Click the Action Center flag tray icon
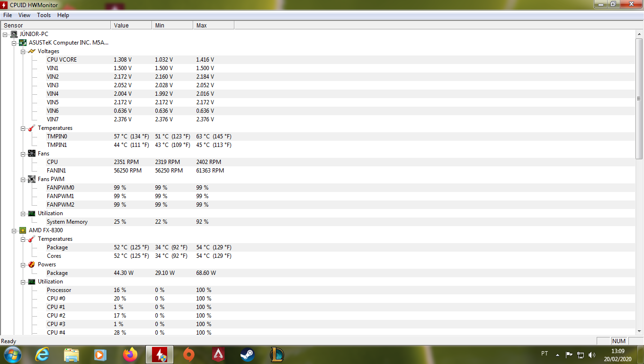The image size is (644, 364). coord(569,355)
